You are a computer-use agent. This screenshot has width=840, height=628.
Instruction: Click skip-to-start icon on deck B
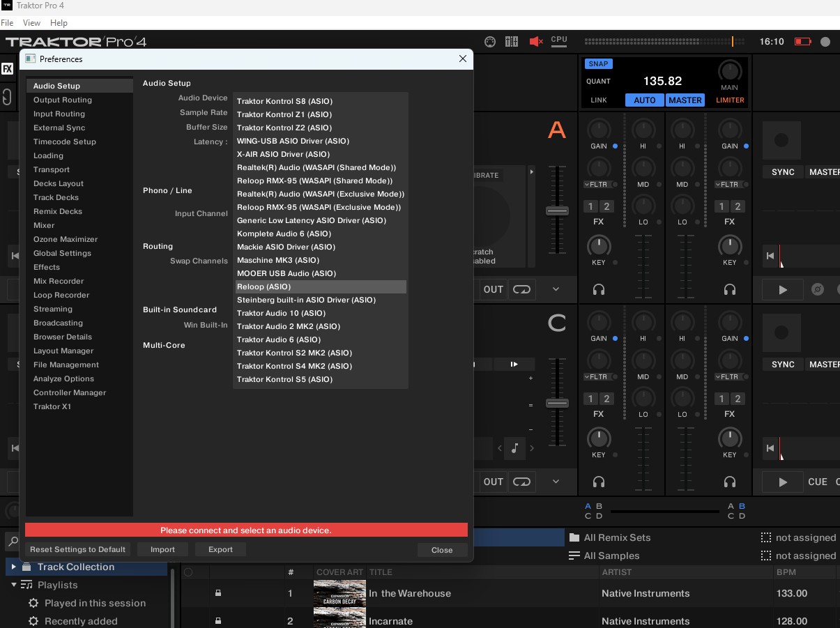pos(770,256)
